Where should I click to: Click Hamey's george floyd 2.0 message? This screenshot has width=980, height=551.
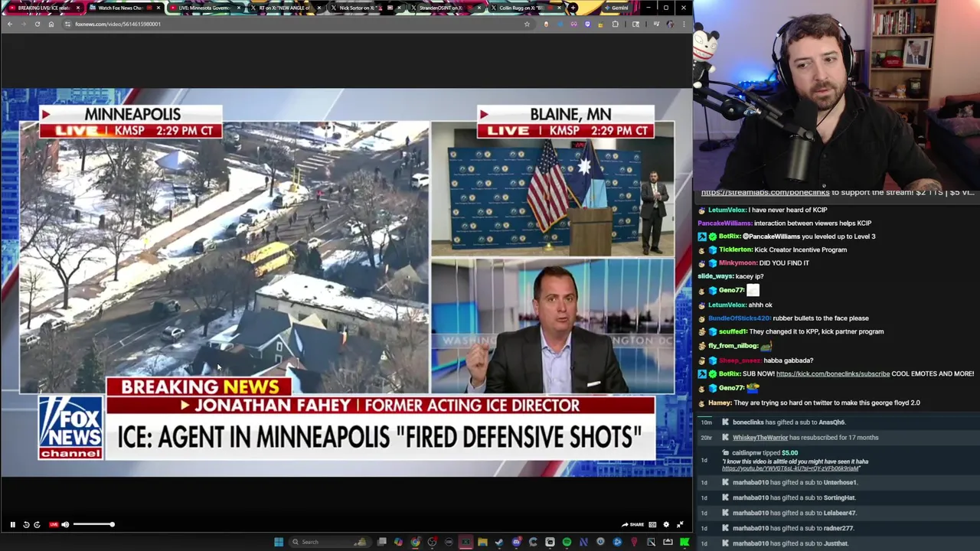pyautogui.click(x=827, y=403)
